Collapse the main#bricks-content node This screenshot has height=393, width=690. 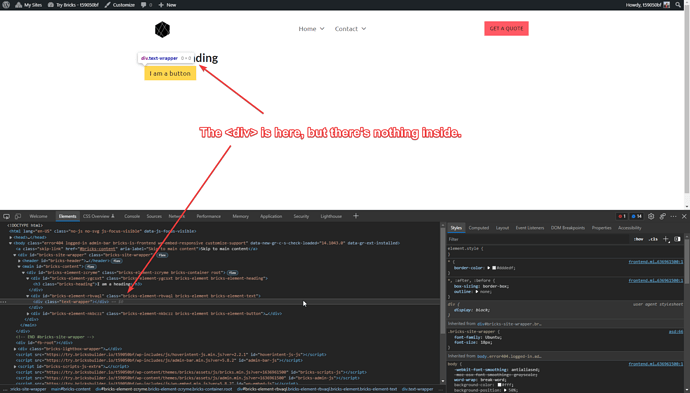(x=19, y=266)
